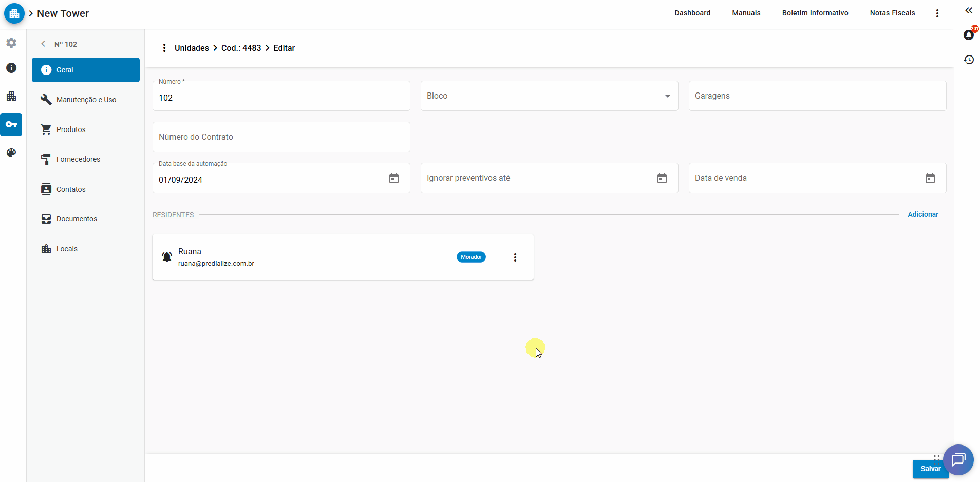Open the top-right header overflow menu
The height and width of the screenshot is (482, 980).
click(x=937, y=13)
